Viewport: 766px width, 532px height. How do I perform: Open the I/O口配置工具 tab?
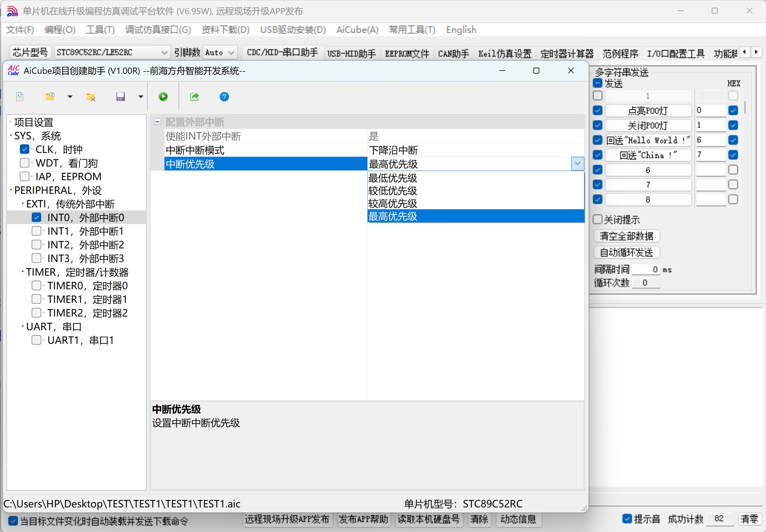point(676,53)
